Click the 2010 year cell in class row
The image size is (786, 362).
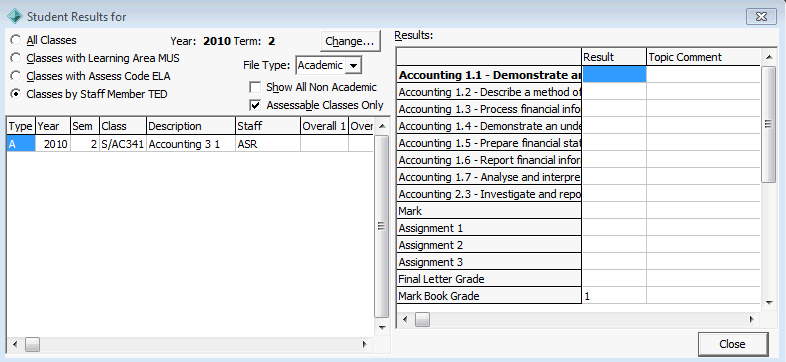[53, 144]
